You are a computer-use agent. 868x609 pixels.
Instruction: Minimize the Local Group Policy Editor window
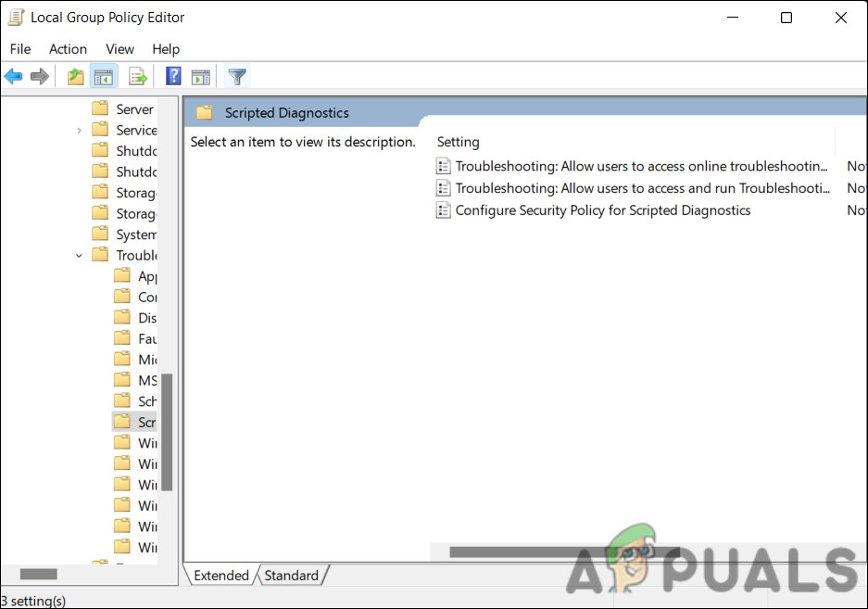tap(733, 18)
